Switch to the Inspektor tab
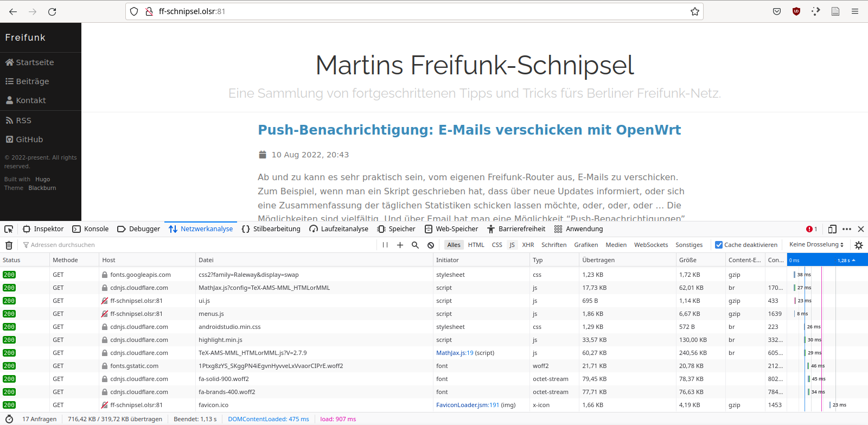The height and width of the screenshot is (425, 868). point(43,229)
